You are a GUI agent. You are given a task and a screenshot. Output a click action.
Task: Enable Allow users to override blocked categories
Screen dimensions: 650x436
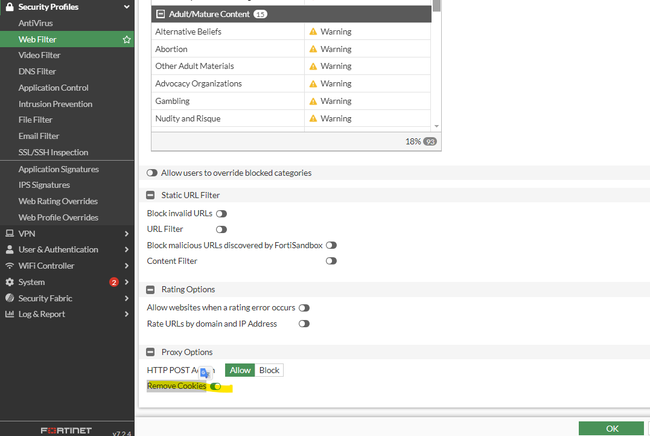click(153, 173)
